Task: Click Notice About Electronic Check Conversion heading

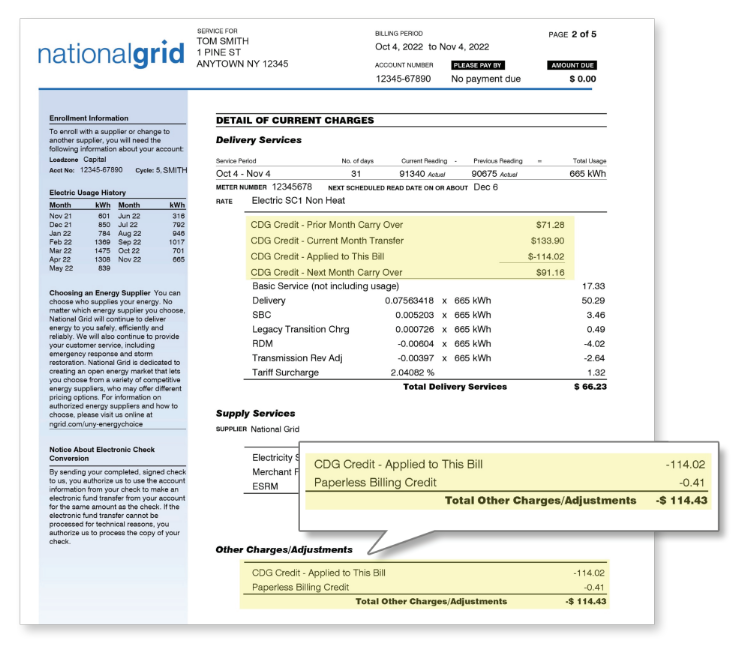Action: (x=102, y=454)
